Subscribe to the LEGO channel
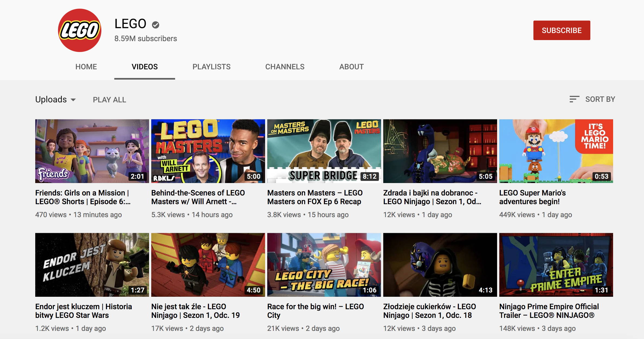Image resolution: width=644 pixels, height=339 pixels. pyautogui.click(x=562, y=30)
